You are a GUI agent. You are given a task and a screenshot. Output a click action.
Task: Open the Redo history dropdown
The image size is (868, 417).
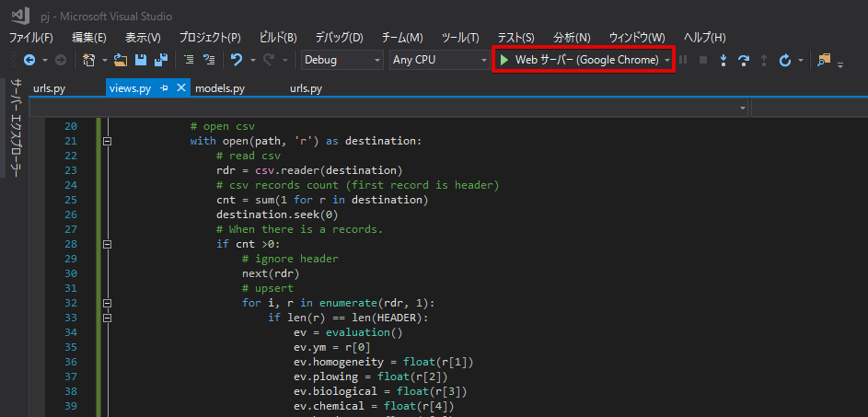click(x=285, y=60)
